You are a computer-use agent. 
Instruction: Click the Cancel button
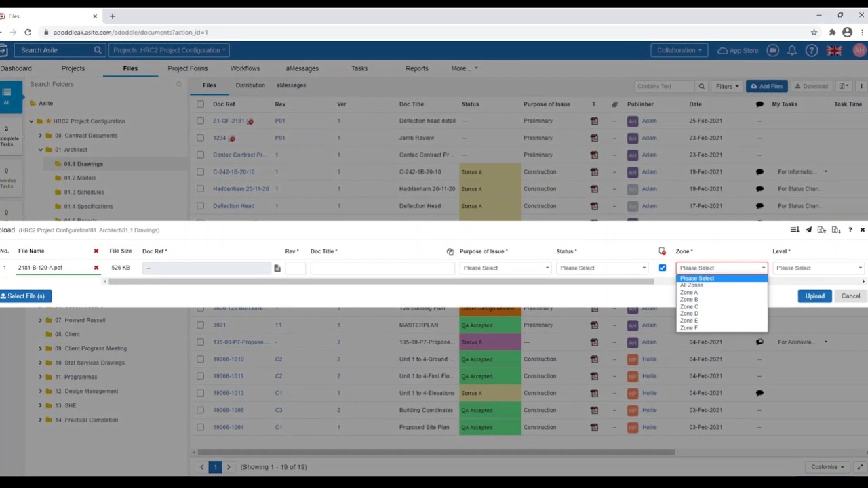[x=850, y=296]
